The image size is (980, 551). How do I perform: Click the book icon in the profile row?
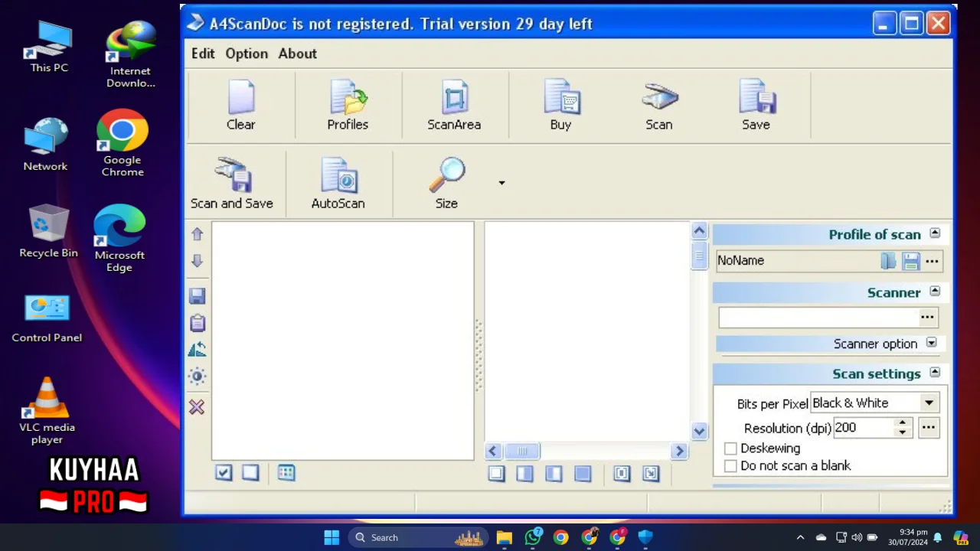[888, 261]
